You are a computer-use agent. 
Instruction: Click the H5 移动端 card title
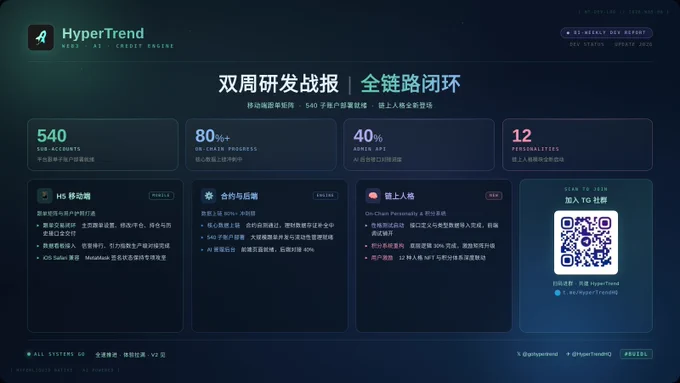(x=73, y=196)
